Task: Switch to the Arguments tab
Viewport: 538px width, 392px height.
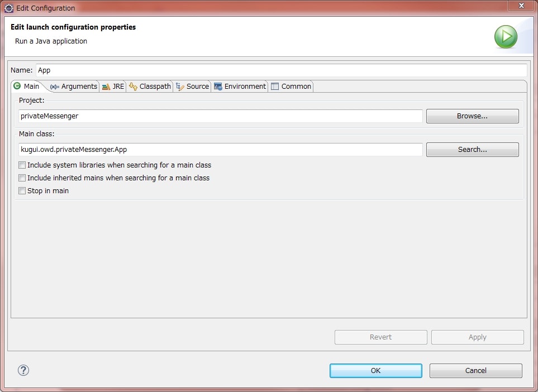Action: coord(73,87)
